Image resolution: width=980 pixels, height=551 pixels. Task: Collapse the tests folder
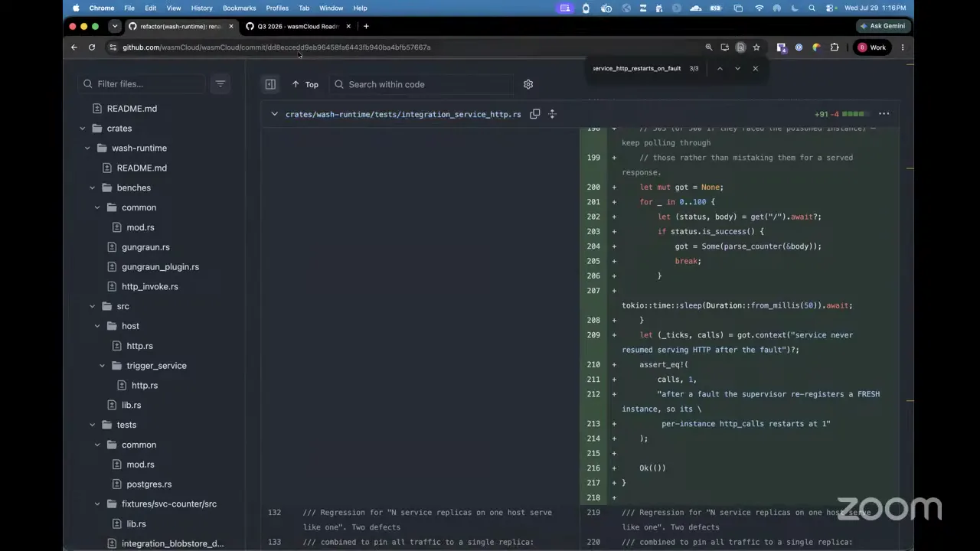(x=93, y=425)
